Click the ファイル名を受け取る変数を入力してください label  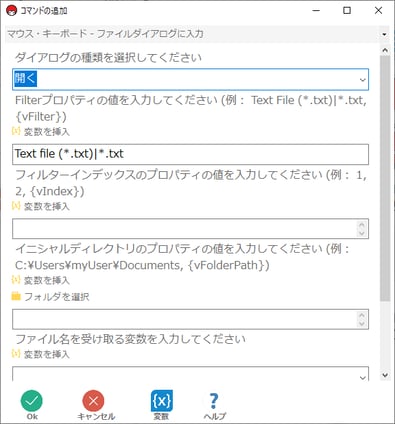[x=130, y=339]
